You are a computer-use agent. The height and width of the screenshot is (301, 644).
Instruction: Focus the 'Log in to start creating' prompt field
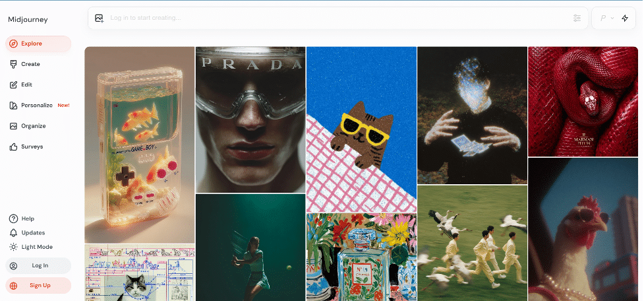pos(338,18)
